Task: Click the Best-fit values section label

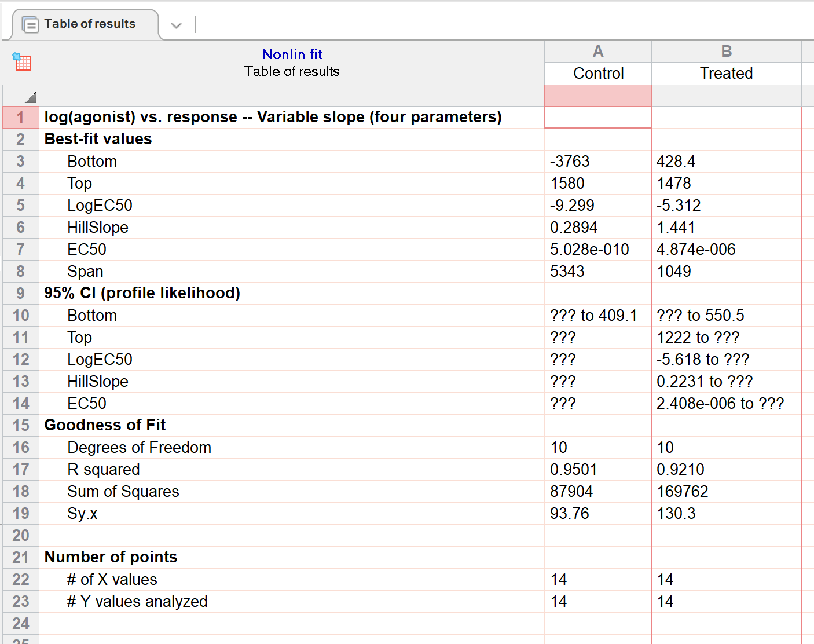Action: tap(98, 140)
